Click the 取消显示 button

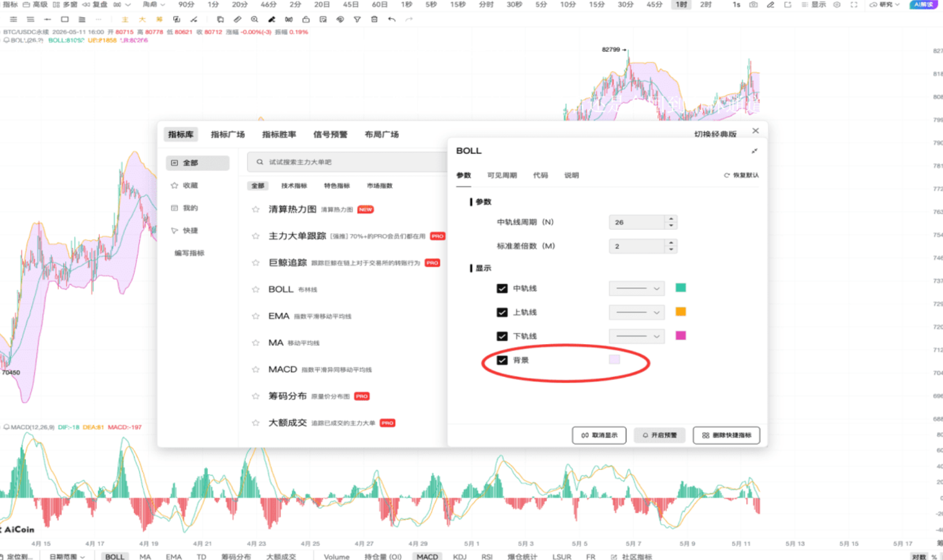[x=599, y=435]
